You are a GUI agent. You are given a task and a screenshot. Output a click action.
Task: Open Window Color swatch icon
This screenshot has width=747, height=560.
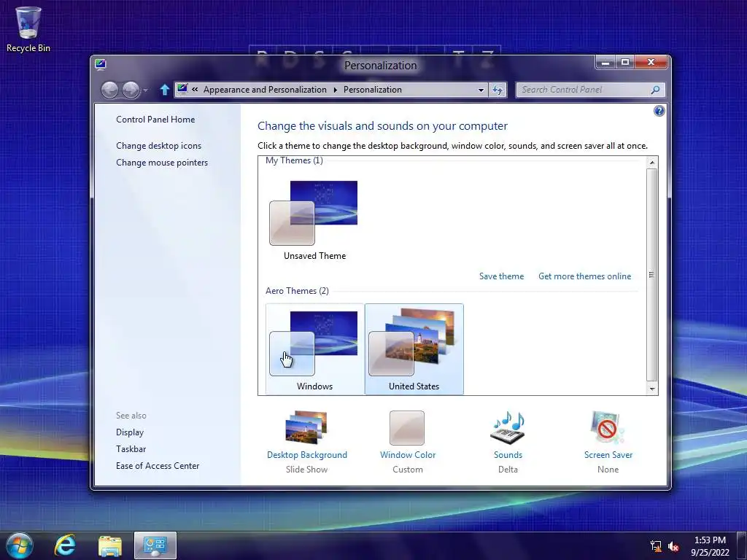point(407,427)
